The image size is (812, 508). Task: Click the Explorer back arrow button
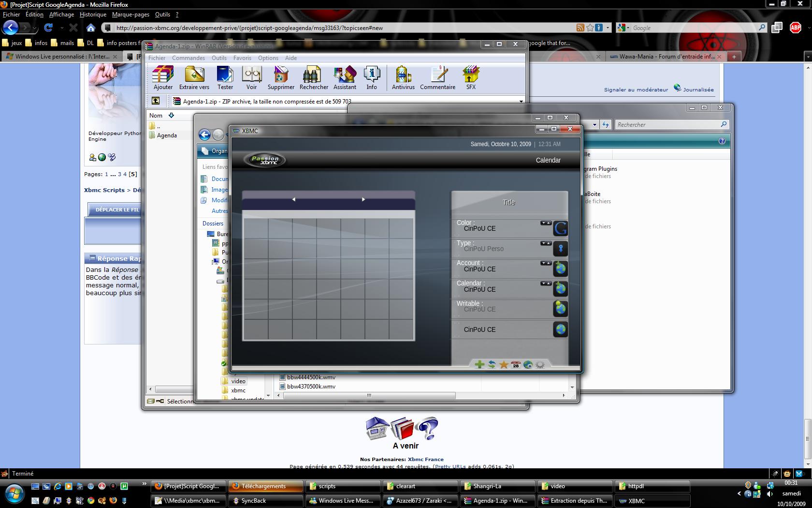[205, 135]
